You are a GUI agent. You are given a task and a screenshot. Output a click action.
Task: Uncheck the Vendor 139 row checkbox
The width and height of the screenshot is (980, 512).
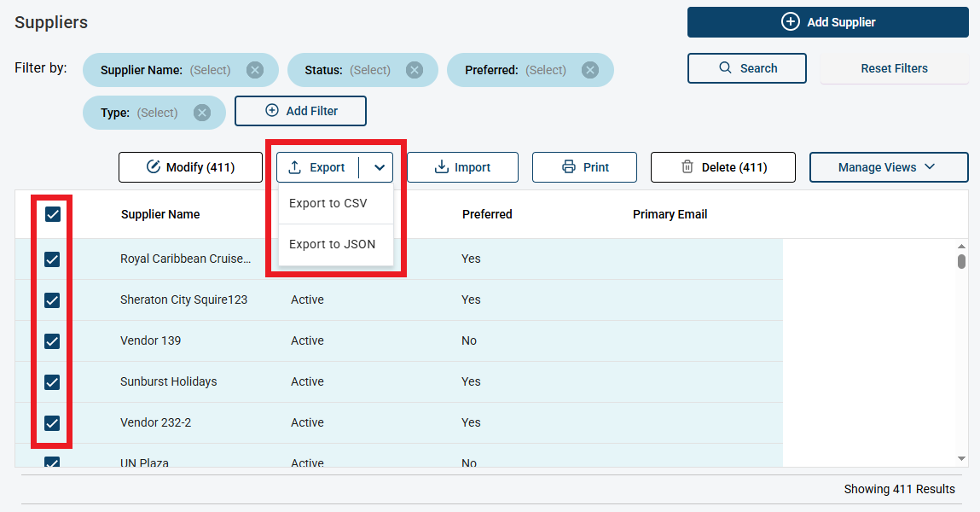tap(52, 340)
